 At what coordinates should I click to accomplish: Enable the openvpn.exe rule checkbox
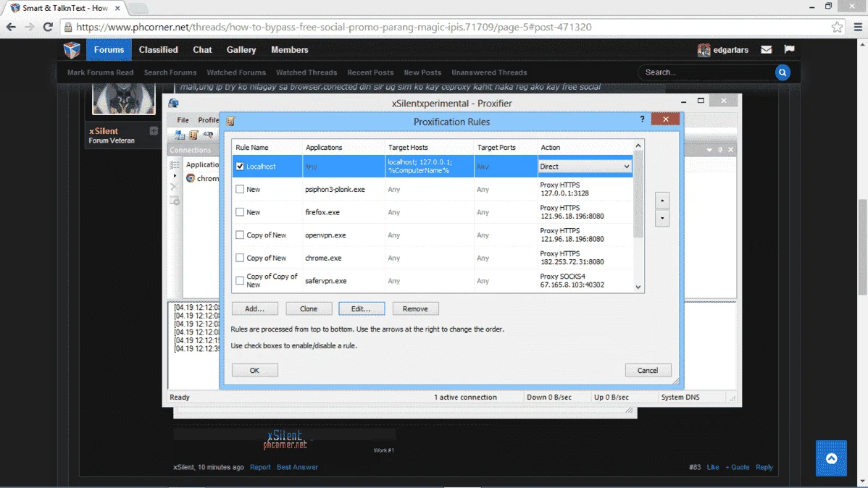240,235
